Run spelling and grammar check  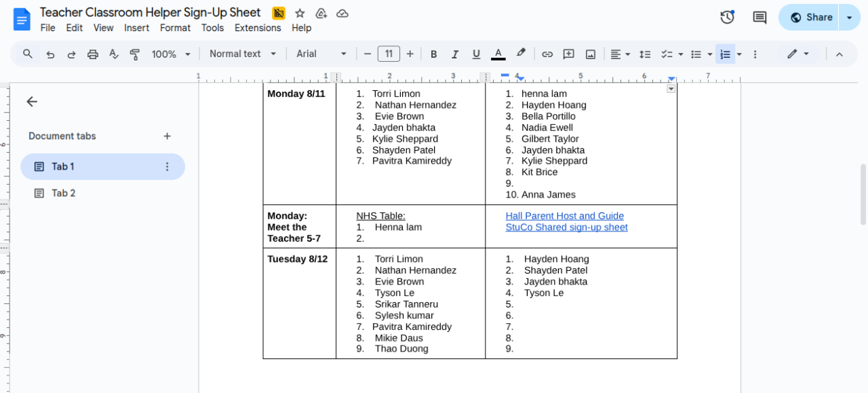114,54
